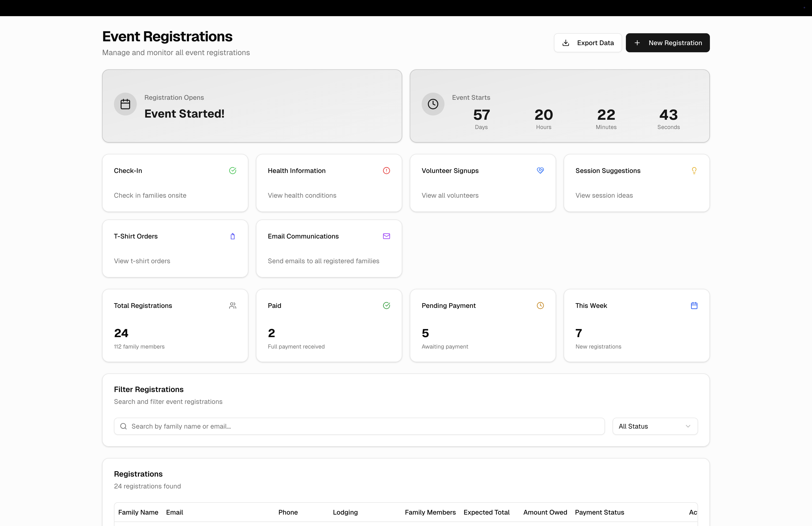This screenshot has width=812, height=526.
Task: Click the Family Members column header
Action: coord(430,512)
